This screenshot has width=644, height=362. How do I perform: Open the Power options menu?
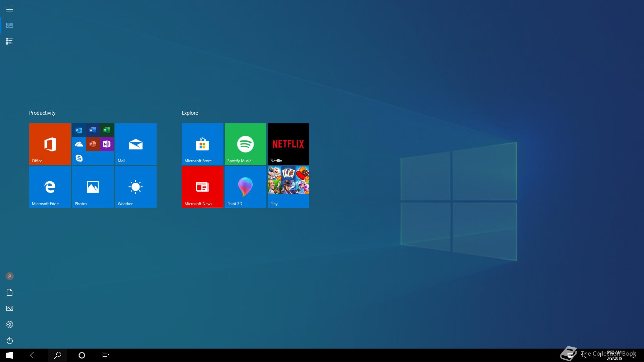point(10,341)
